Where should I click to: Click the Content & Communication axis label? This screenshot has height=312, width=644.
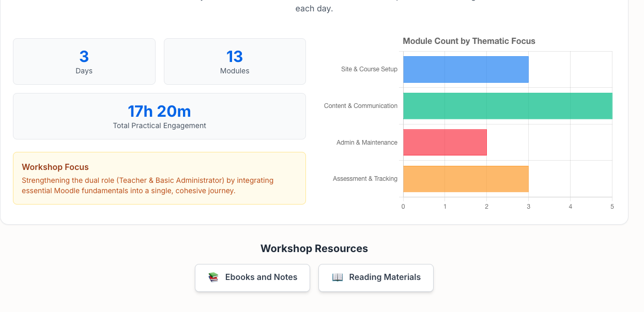[x=361, y=106]
